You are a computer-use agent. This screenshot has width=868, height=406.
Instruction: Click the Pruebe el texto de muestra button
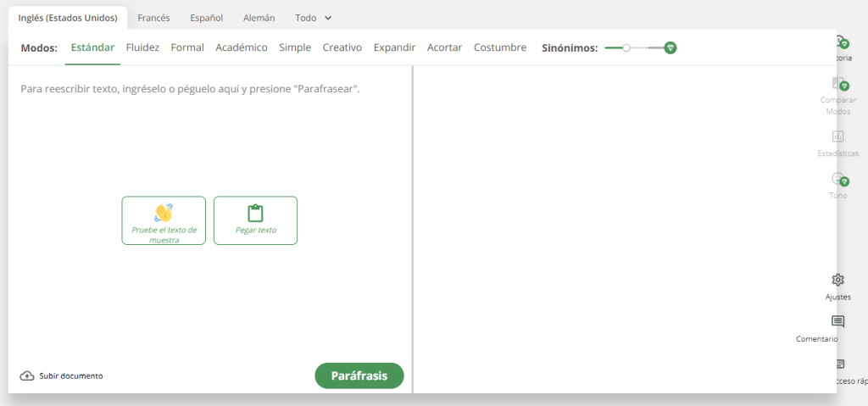(x=164, y=220)
